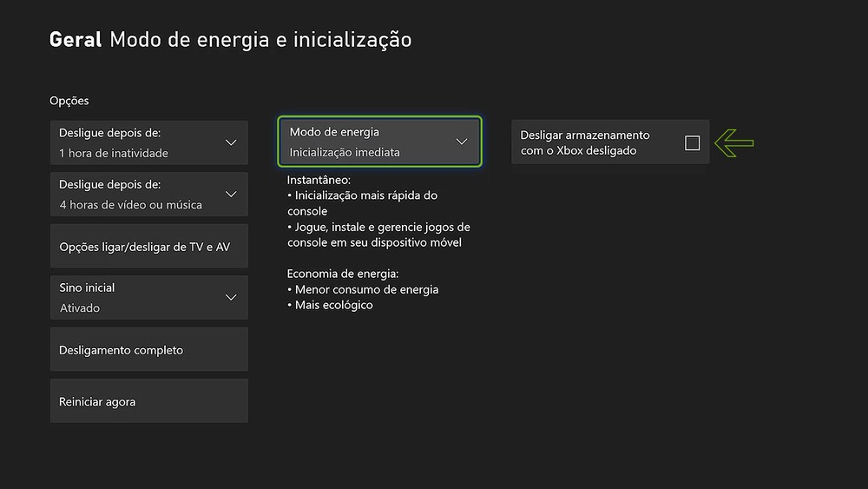Open the "1 hora de inatividade" dropdown
Image resolution: width=868 pixels, height=489 pixels.
[x=114, y=153]
